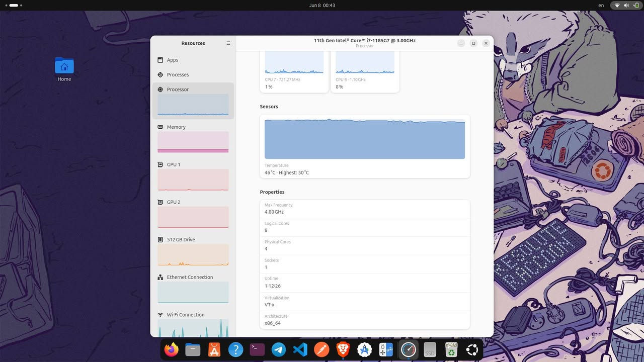Screen dimensions: 644x362
Task: Launch Firefox from the dock
Action: coord(172,349)
